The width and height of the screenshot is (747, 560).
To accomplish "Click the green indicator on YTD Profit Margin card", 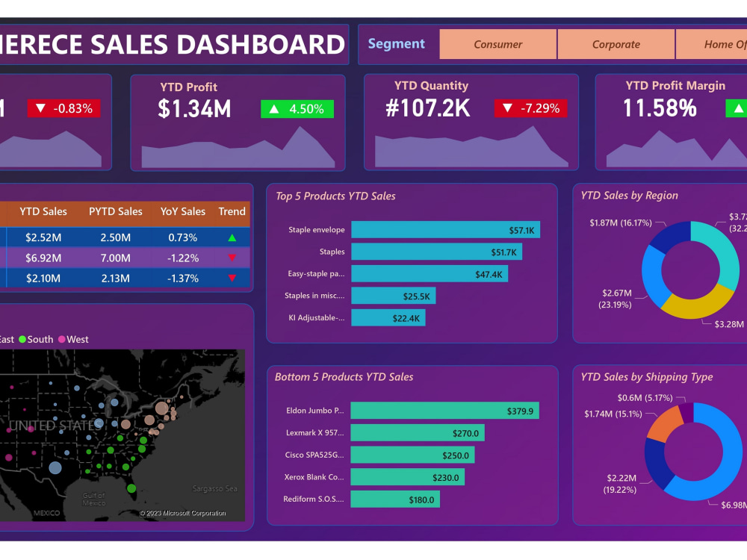I will point(739,110).
